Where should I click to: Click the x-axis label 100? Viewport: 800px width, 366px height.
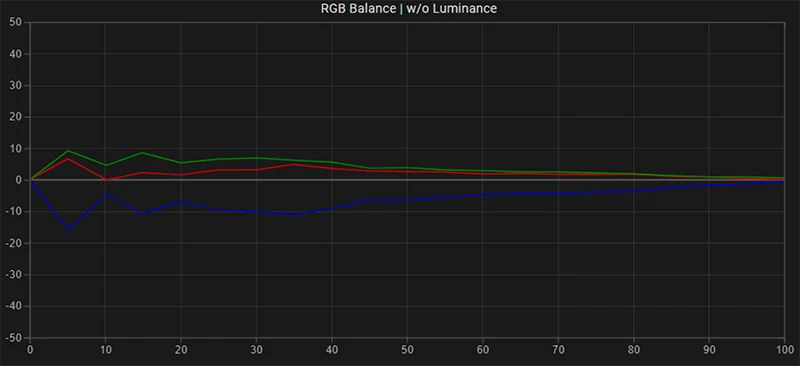click(785, 351)
